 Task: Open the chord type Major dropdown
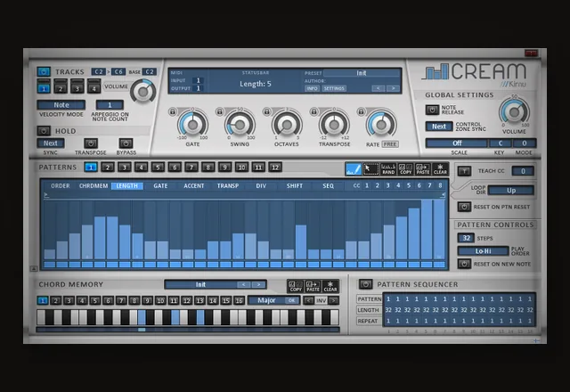[266, 300]
